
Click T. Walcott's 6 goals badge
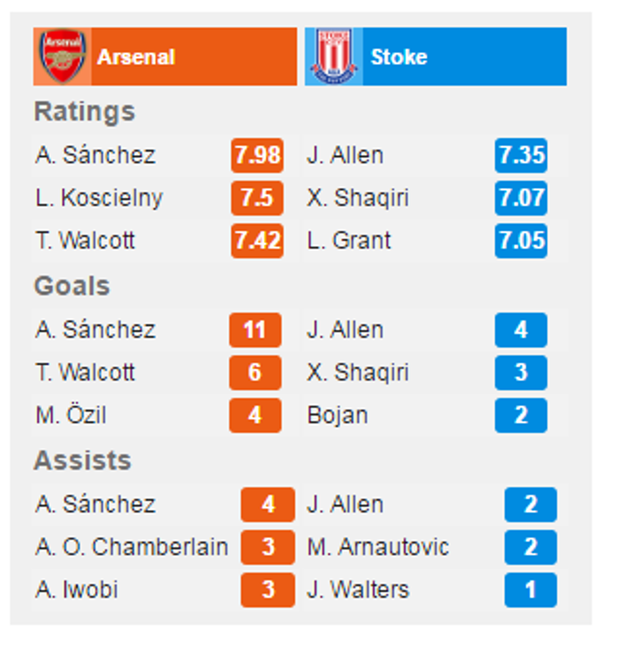click(x=255, y=373)
